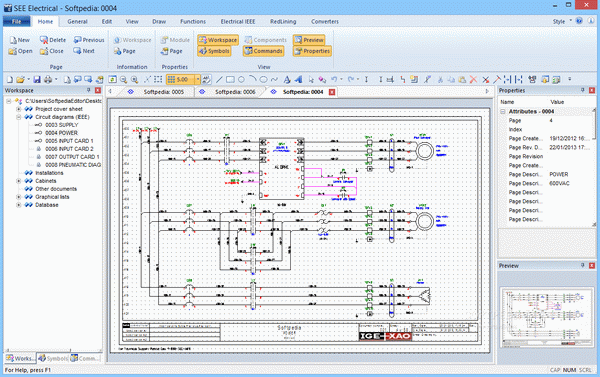Open the Electrical IEEE ribbon tab
600x377 pixels.
tap(238, 21)
